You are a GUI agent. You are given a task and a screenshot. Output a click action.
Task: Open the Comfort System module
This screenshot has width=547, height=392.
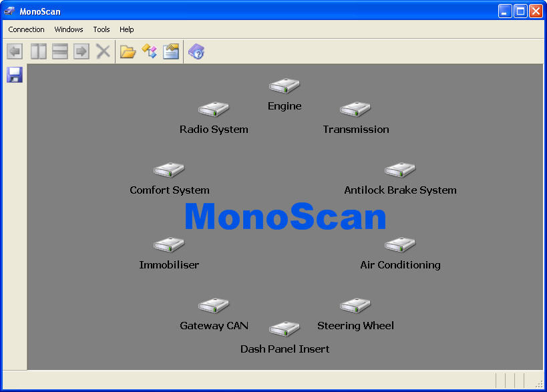(x=169, y=170)
